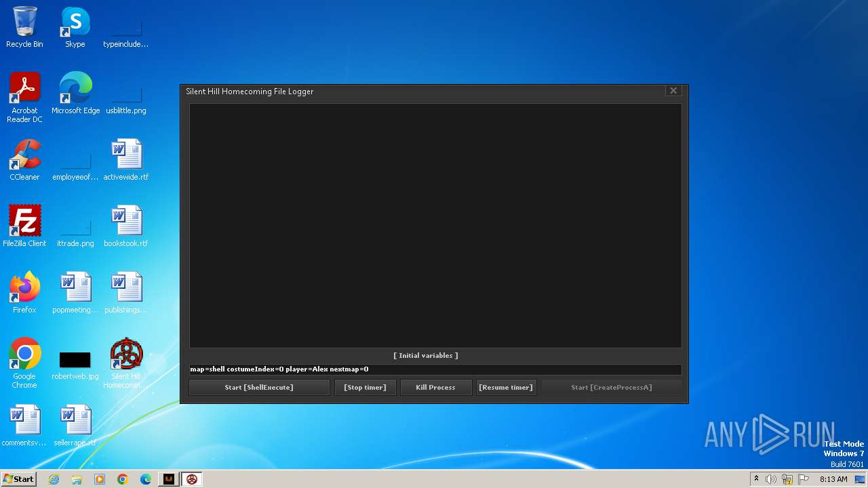Open Windows Media Player from the taskbar
The width and height of the screenshot is (868, 488).
click(100, 479)
